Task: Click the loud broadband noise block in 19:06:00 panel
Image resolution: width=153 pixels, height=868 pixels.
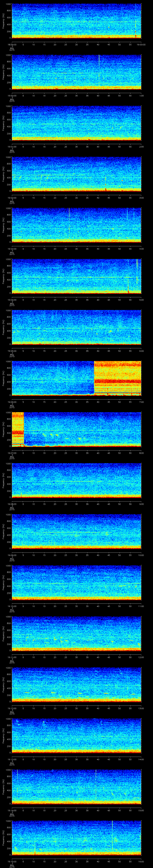Action: pos(118,378)
